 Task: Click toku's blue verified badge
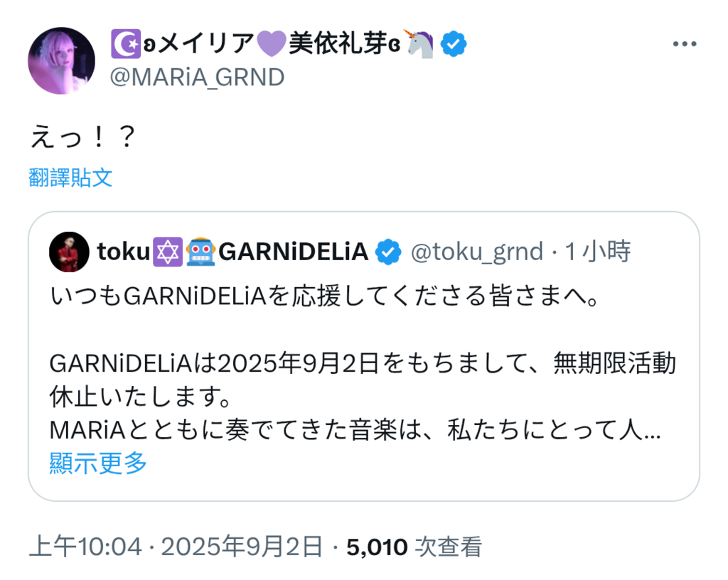point(387,251)
